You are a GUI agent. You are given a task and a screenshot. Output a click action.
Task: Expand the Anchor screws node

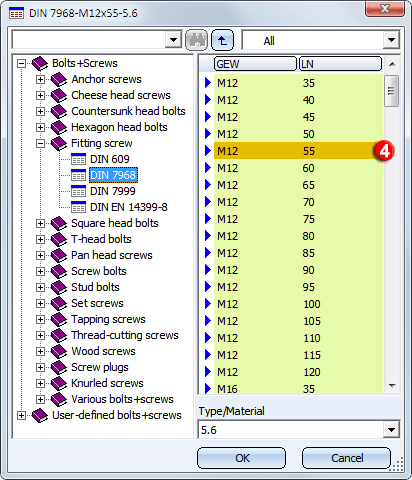40,79
